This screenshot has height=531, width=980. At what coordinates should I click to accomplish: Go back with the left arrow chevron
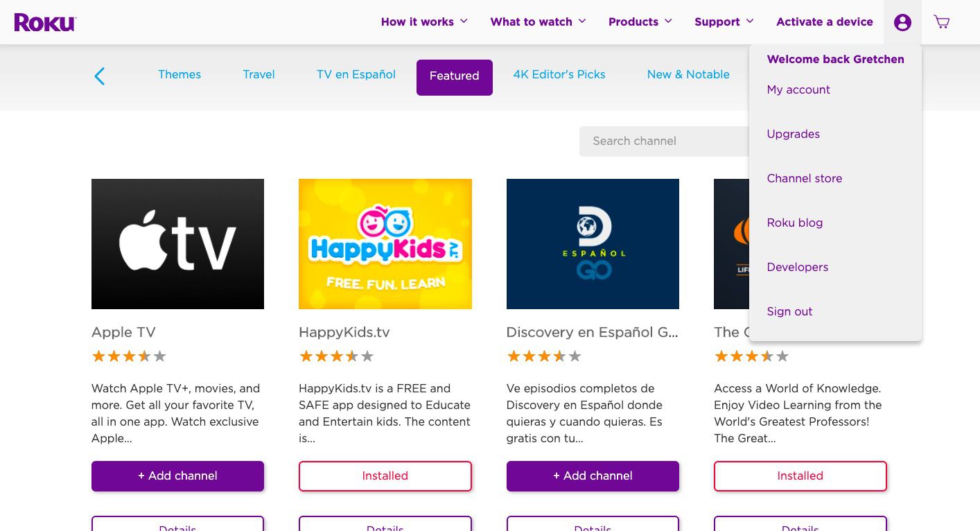[99, 76]
